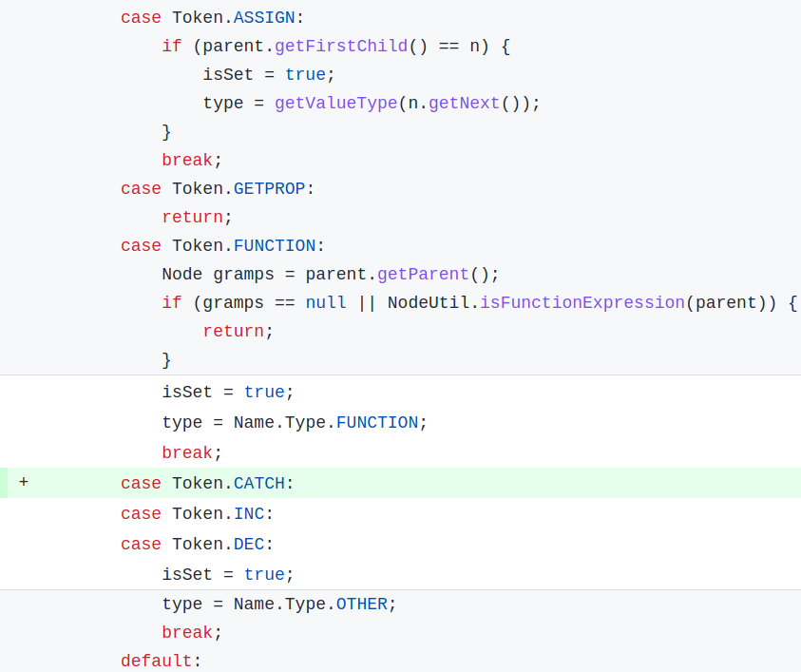801x672 pixels.
Task: Click the plus marker on the added line
Action: [x=24, y=483]
